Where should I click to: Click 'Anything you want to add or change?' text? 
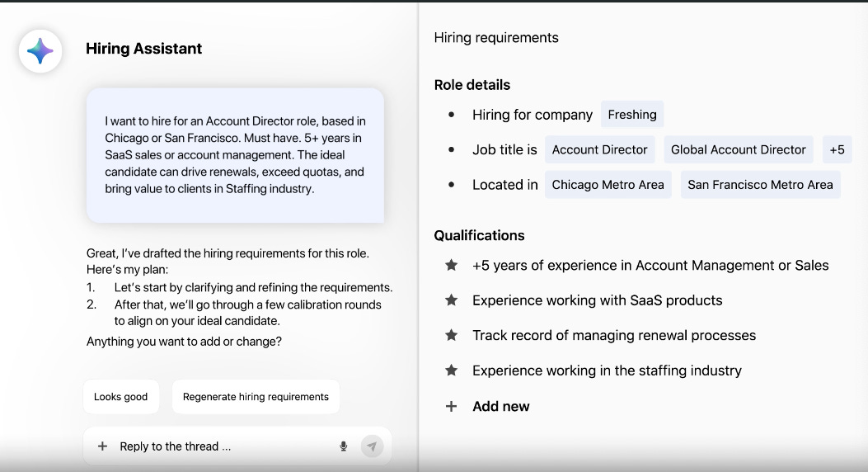(x=184, y=342)
